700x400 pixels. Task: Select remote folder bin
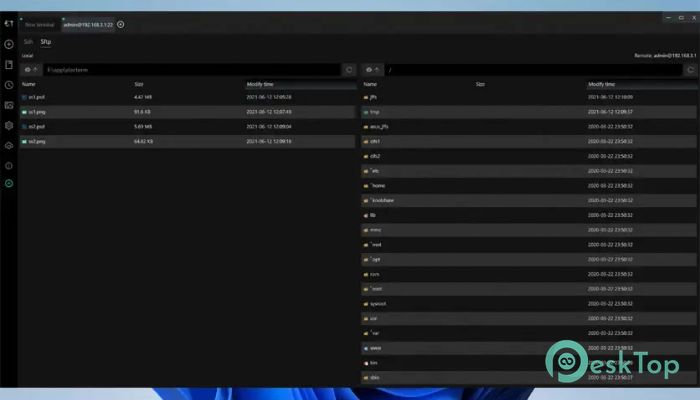[x=529, y=362]
